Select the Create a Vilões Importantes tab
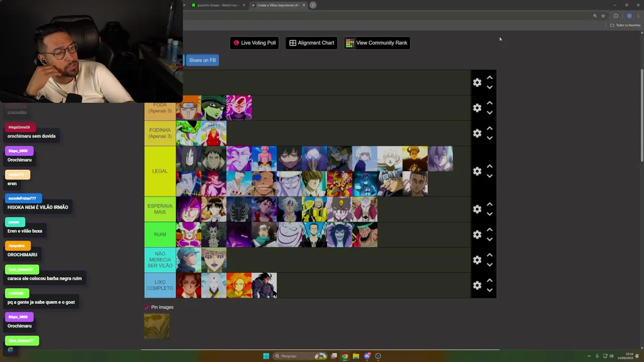644x362 pixels. 277,5
